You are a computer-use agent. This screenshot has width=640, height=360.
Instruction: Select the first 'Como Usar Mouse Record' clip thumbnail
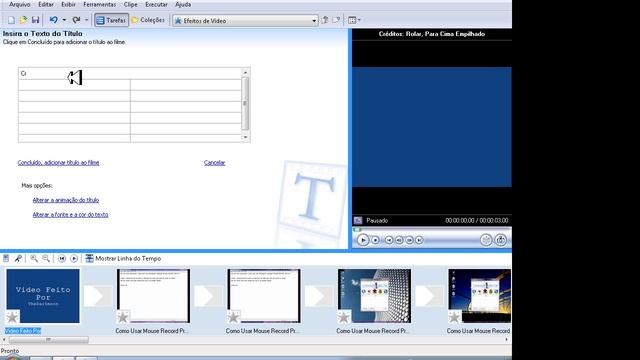point(153,296)
